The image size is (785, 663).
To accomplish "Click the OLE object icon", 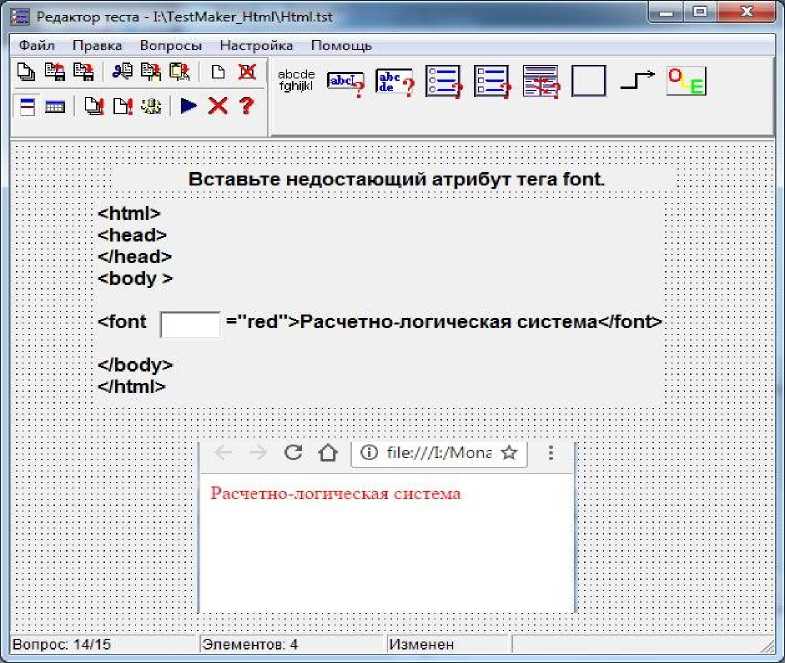I will point(686,81).
